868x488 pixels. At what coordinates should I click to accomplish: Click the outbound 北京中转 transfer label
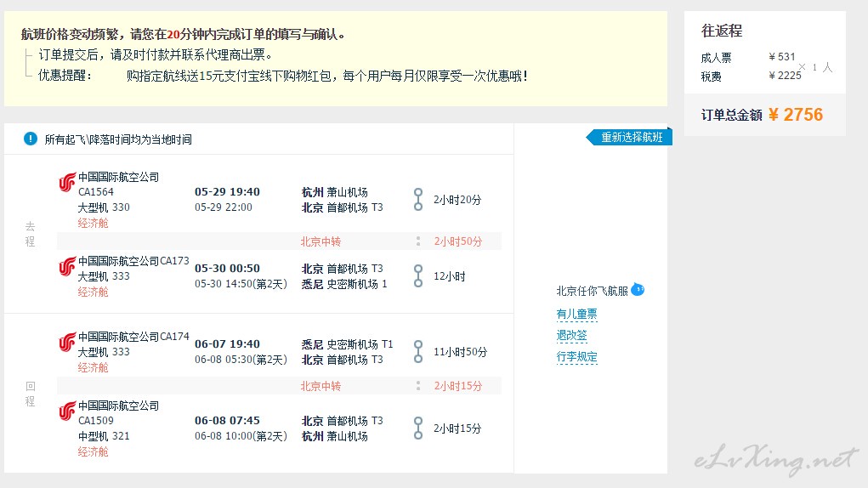321,241
